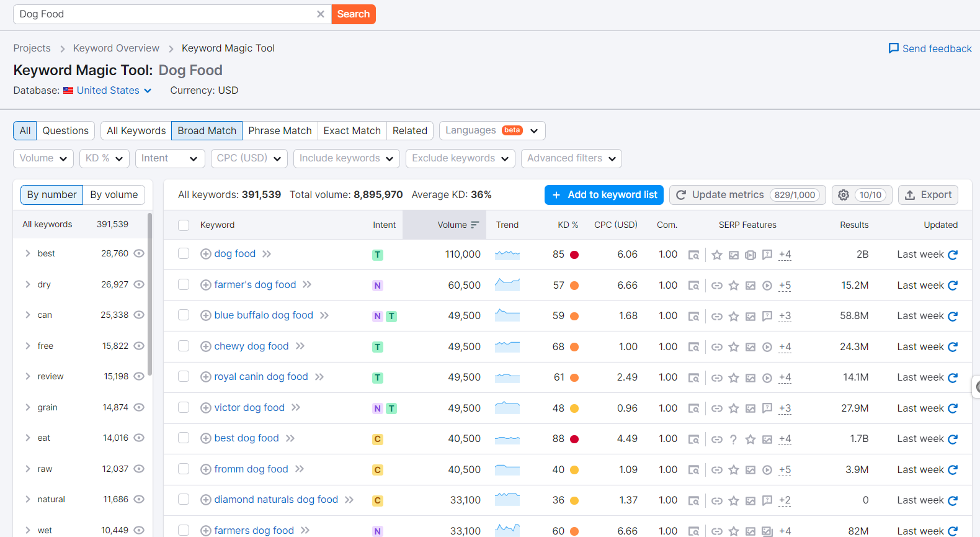Show trend chart for dog food
This screenshot has width=980, height=537.
click(x=507, y=254)
